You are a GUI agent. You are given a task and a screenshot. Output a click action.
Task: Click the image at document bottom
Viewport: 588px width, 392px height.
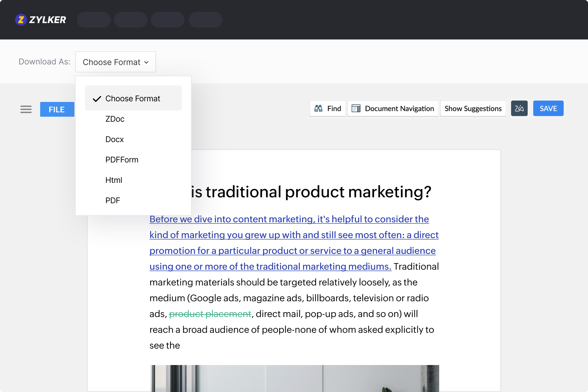tap(295, 378)
